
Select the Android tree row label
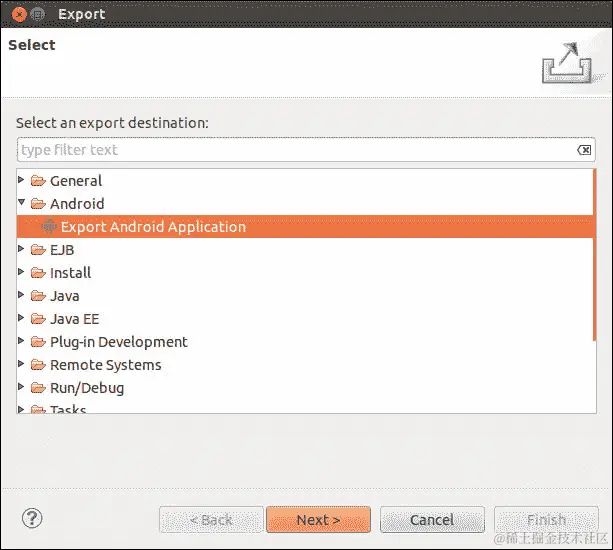click(77, 204)
